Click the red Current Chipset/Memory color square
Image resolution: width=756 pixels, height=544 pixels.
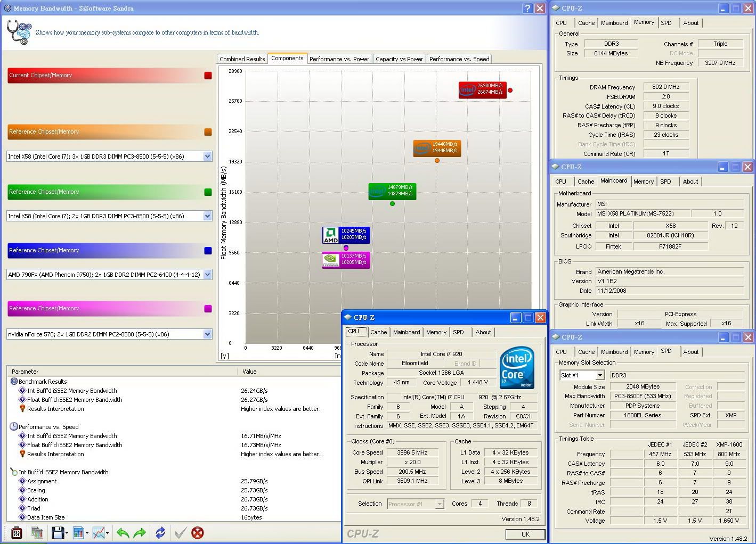tap(208, 76)
